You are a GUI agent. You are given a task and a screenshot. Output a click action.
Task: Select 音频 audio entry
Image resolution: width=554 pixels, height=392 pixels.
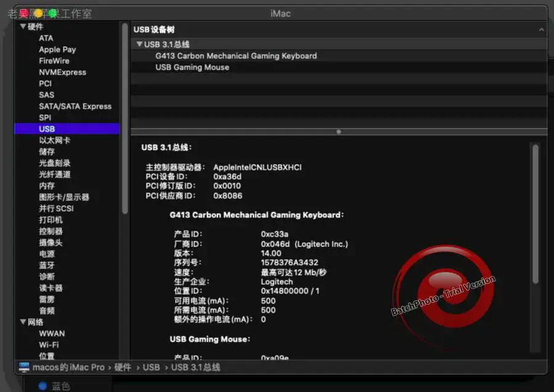click(x=47, y=311)
